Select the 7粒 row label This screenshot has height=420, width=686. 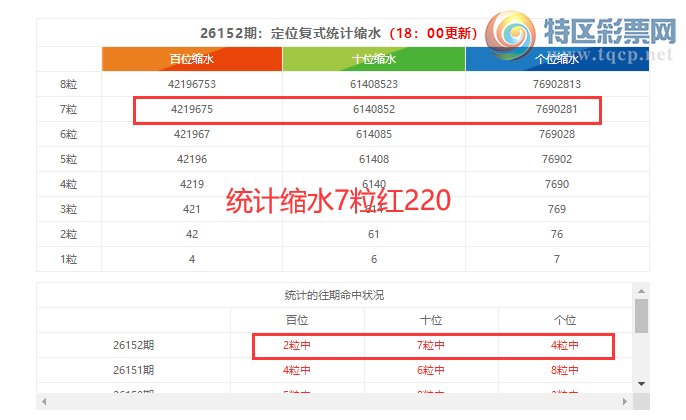tap(69, 109)
